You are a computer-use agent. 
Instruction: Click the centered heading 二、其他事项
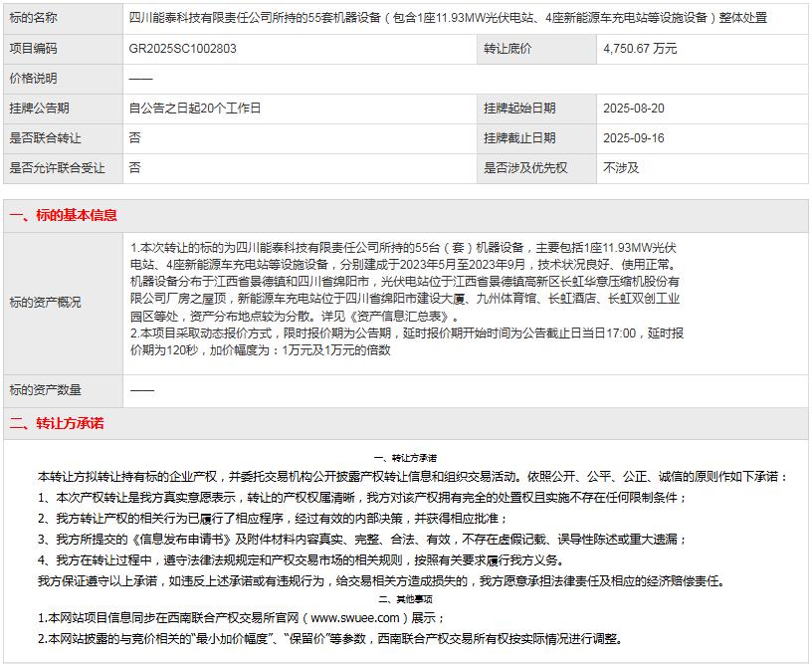pyautogui.click(x=405, y=599)
